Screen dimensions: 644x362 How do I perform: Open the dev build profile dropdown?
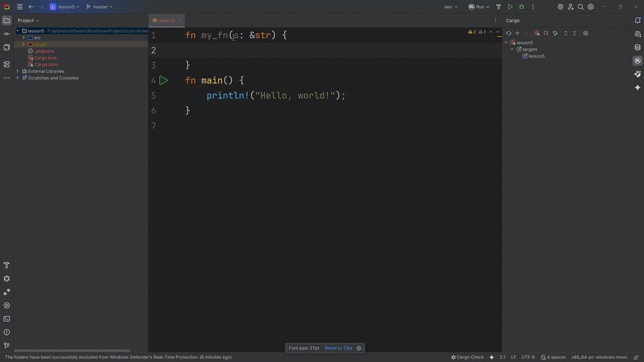tap(451, 7)
